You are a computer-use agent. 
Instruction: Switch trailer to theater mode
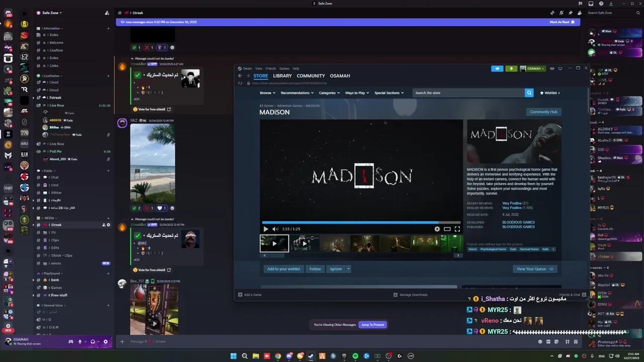(447, 229)
